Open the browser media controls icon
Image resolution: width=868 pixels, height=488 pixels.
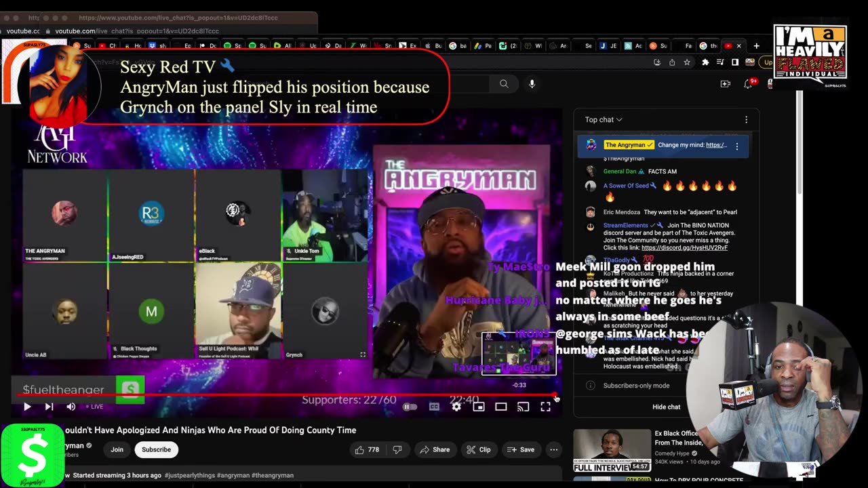[720, 62]
